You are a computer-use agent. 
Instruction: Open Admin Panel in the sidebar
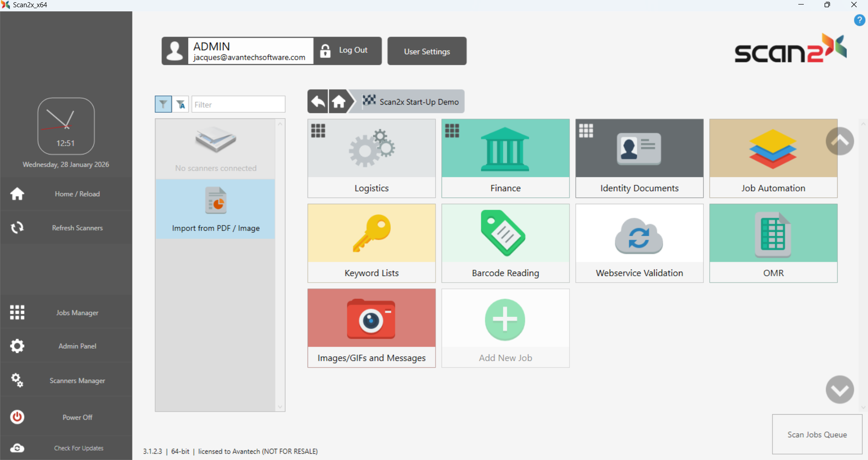66,346
